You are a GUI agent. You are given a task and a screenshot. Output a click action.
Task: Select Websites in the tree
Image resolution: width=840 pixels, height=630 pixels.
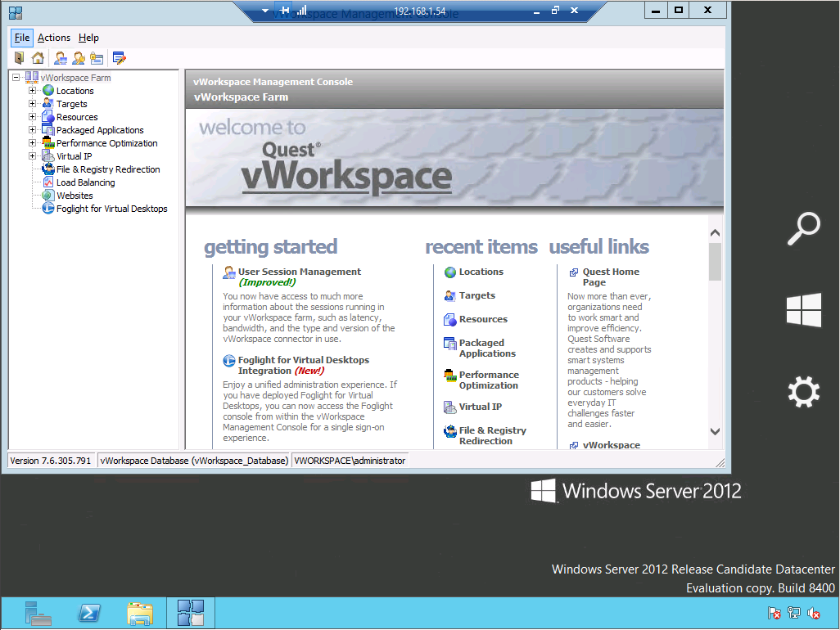click(x=75, y=196)
